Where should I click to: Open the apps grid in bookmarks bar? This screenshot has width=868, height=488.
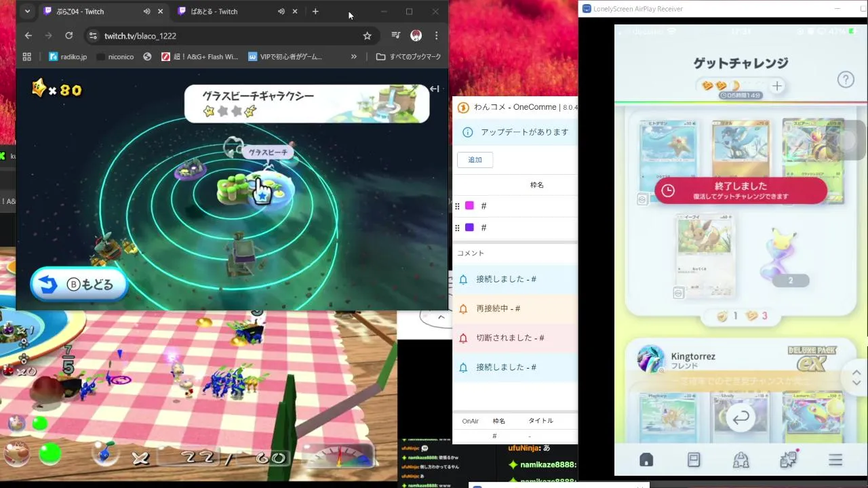pos(27,57)
